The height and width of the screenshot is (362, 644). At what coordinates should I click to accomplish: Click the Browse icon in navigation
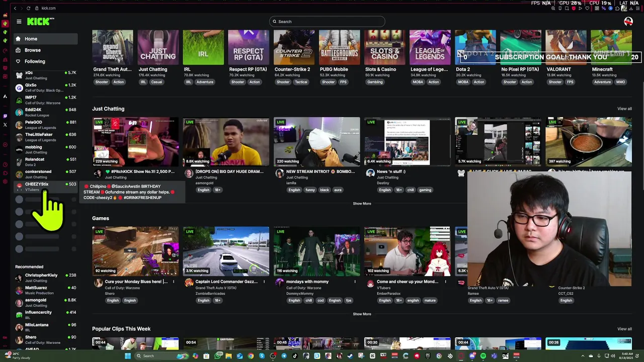click(18, 50)
